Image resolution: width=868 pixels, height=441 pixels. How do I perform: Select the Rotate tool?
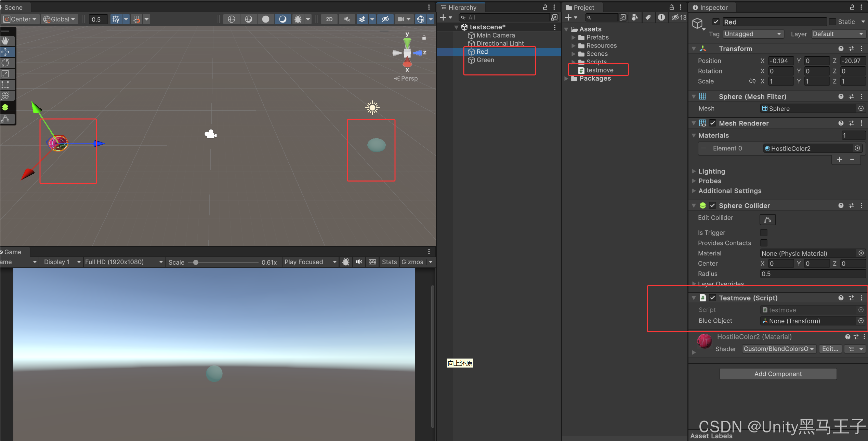pyautogui.click(x=5, y=63)
